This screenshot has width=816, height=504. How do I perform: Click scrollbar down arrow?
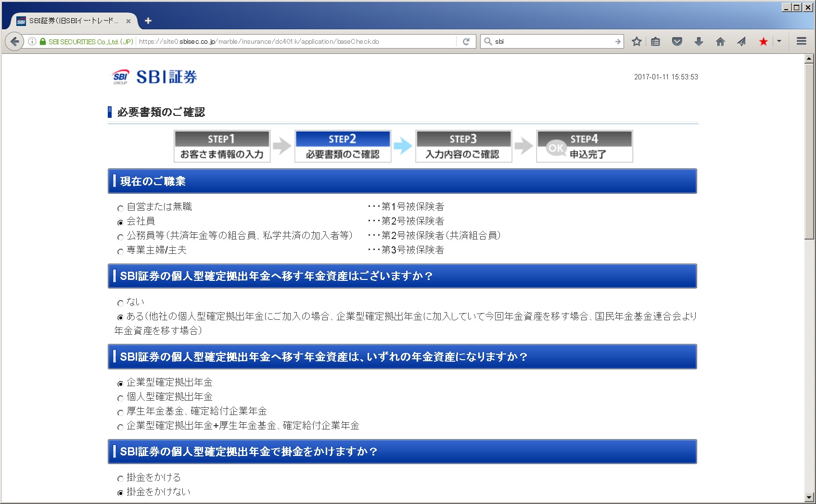tap(809, 497)
